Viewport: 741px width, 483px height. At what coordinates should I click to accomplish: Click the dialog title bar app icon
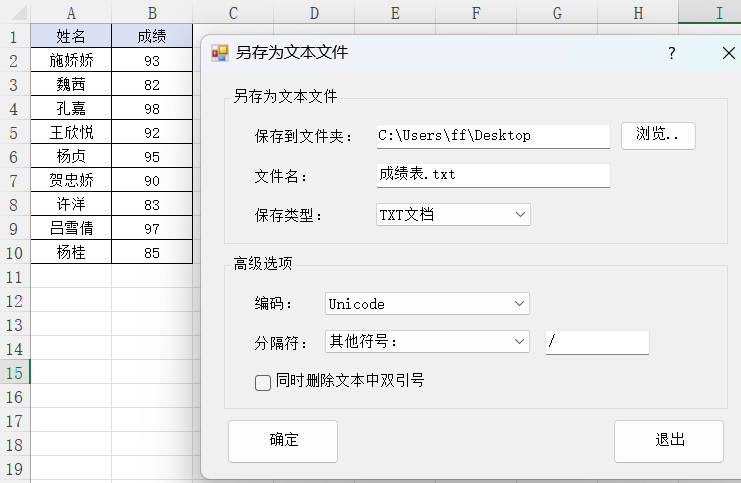coord(220,53)
